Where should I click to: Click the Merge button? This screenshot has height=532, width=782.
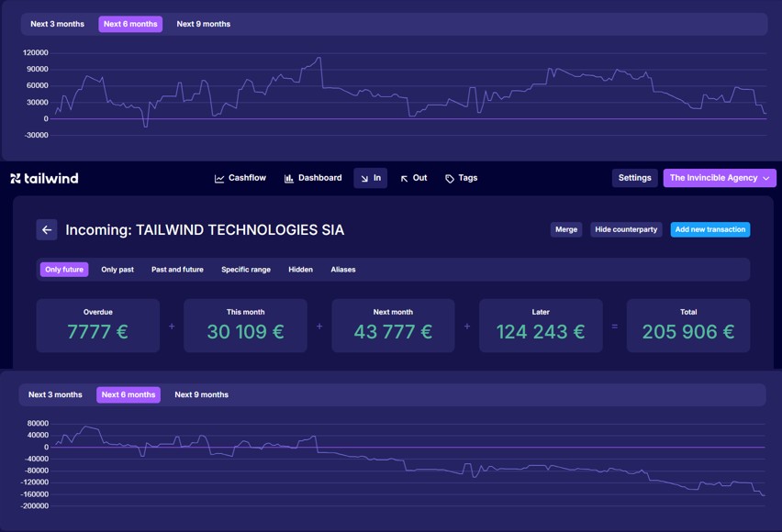pyautogui.click(x=566, y=229)
